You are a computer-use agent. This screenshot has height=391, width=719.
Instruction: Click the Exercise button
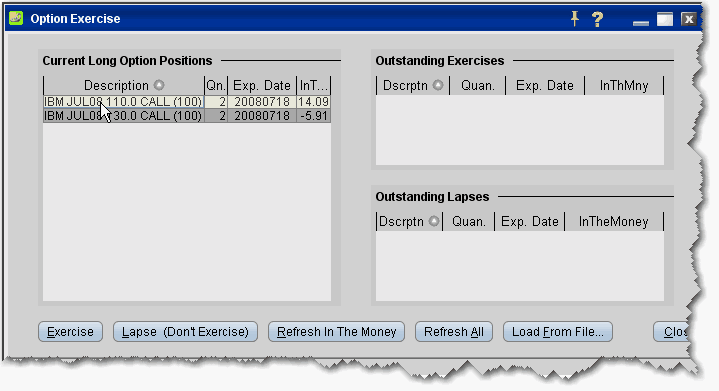[70, 332]
